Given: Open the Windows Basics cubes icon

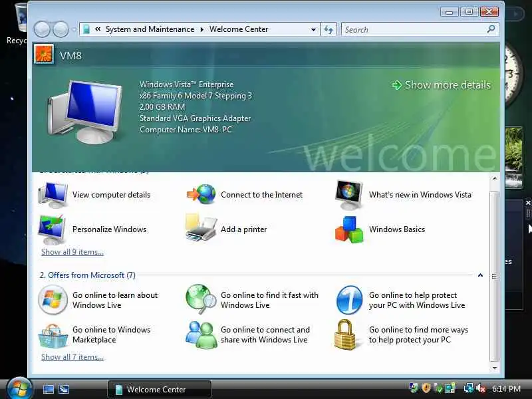Looking at the screenshot, I should click(x=349, y=229).
